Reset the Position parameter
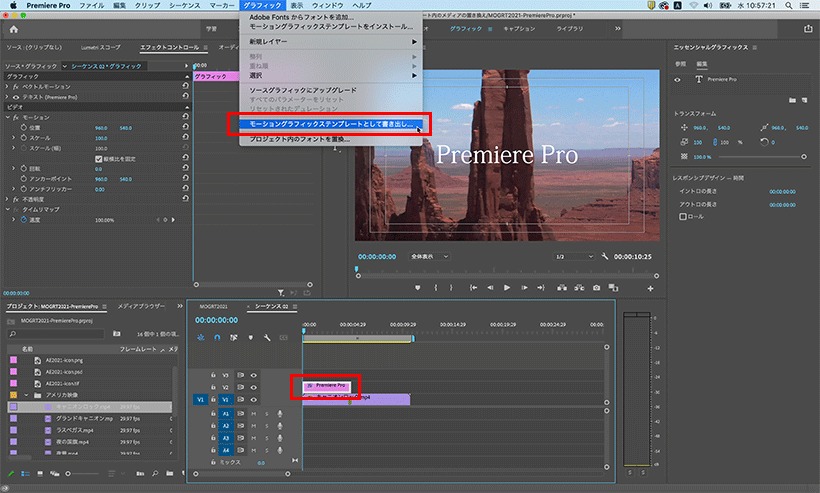This screenshot has height=493, width=820. click(x=185, y=127)
